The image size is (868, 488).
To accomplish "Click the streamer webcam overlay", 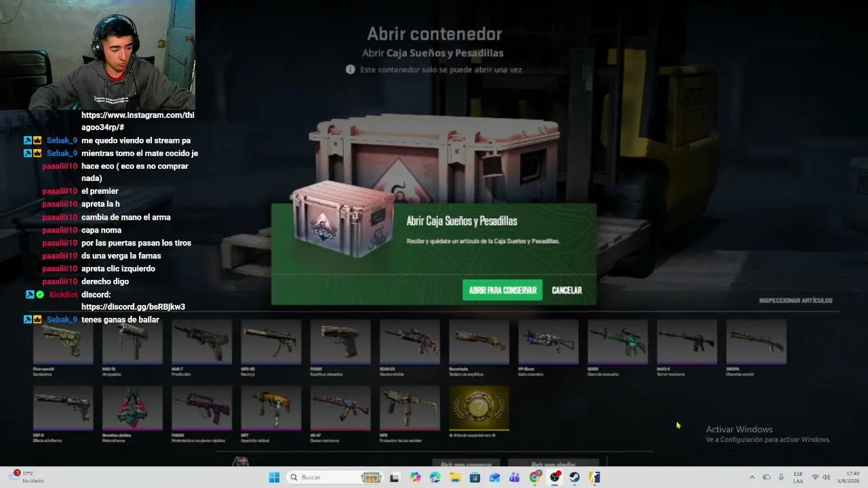I will point(98,55).
